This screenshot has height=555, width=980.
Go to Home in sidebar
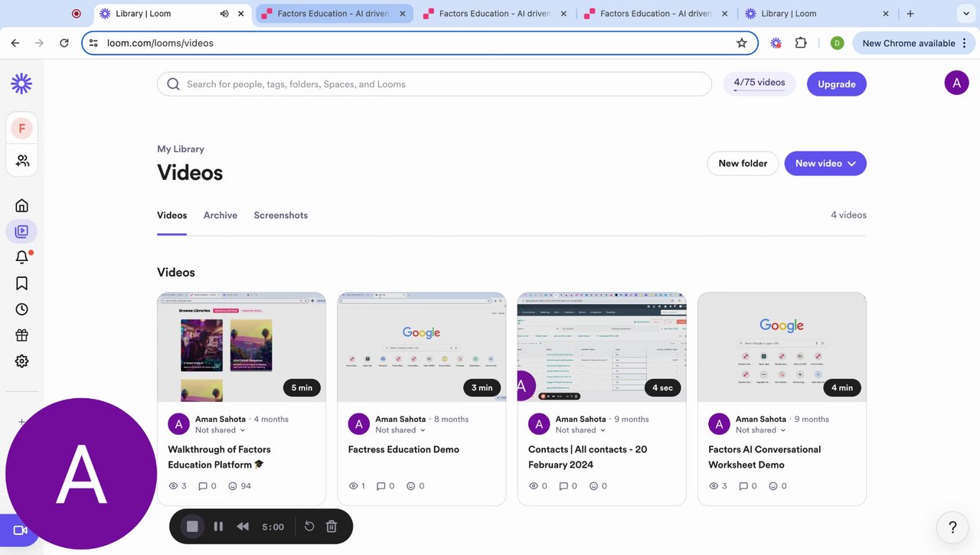point(21,205)
